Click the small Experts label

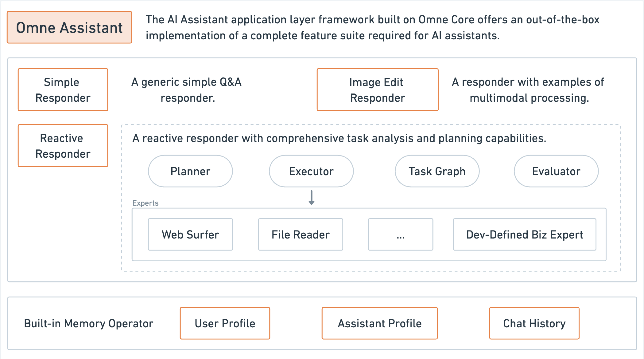145,203
